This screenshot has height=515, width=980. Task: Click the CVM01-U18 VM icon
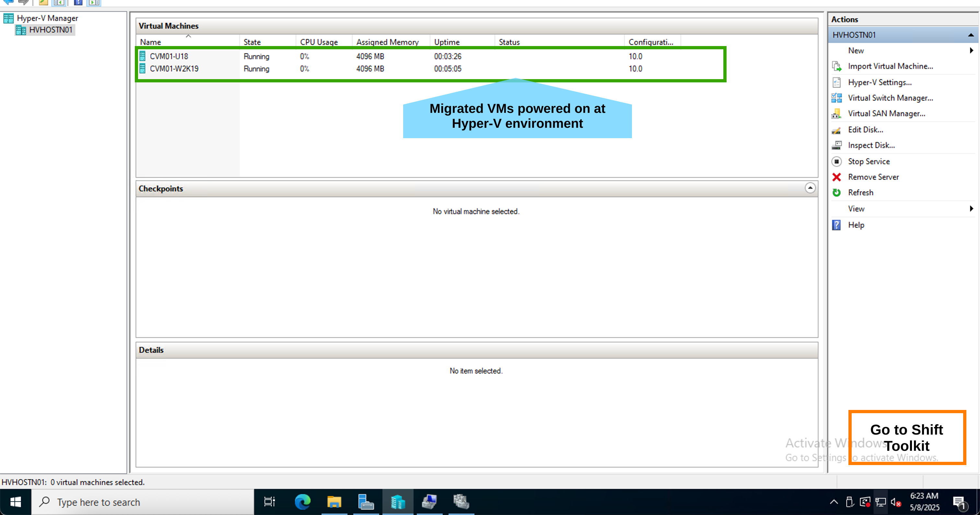[x=142, y=56]
